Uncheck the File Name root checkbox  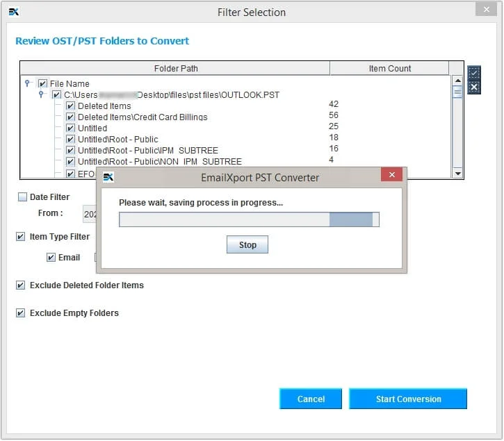[x=42, y=83]
